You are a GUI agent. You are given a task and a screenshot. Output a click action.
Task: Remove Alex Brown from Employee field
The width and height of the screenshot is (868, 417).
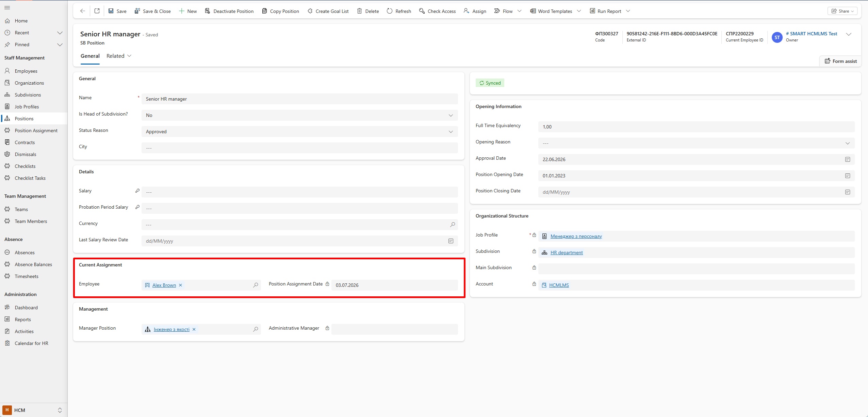click(x=181, y=285)
